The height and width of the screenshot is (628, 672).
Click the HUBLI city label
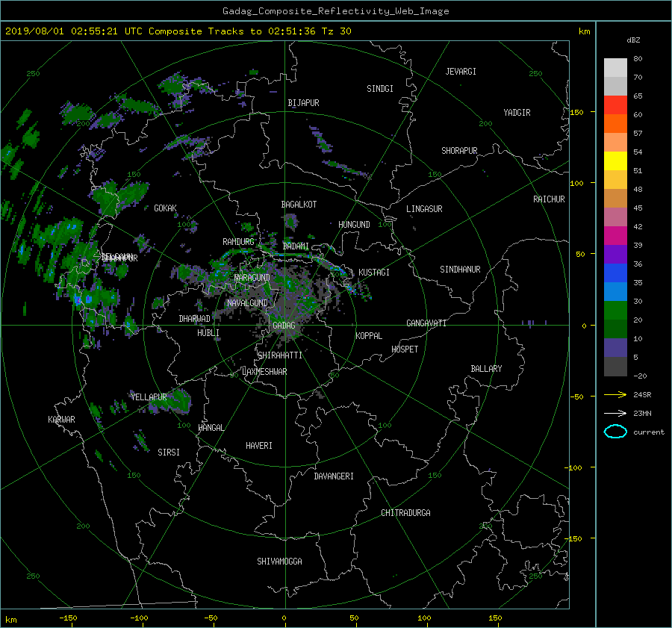click(x=208, y=333)
